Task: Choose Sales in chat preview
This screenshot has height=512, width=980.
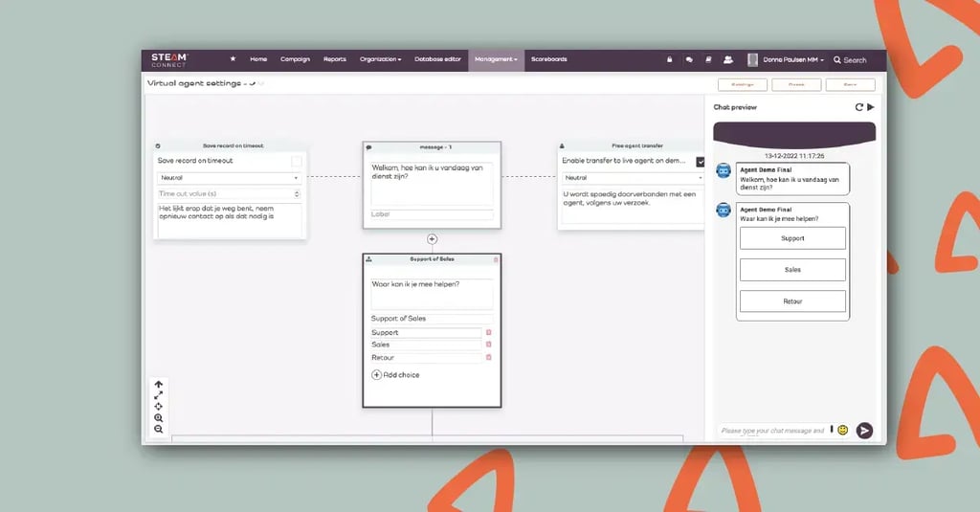Action: (x=792, y=270)
